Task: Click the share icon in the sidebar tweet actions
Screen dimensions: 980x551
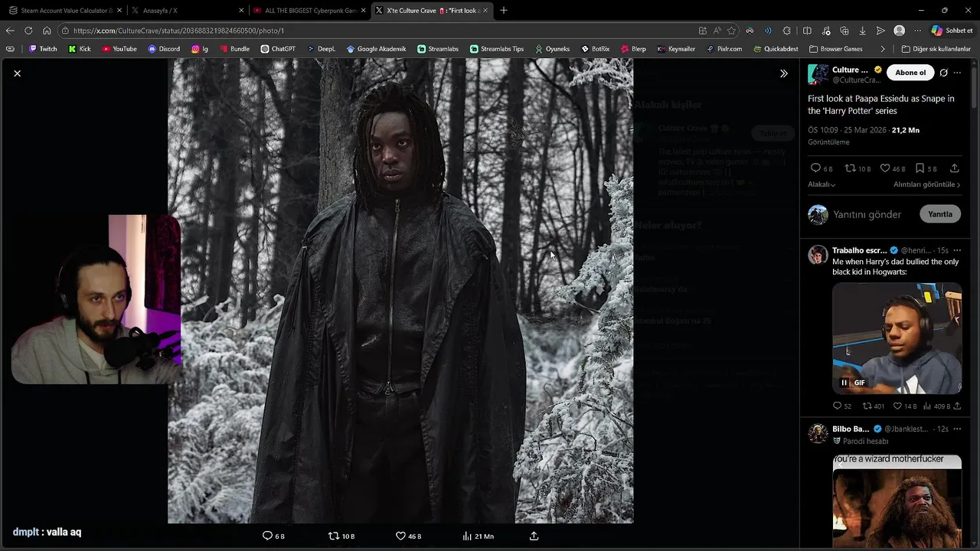Action: [955, 168]
